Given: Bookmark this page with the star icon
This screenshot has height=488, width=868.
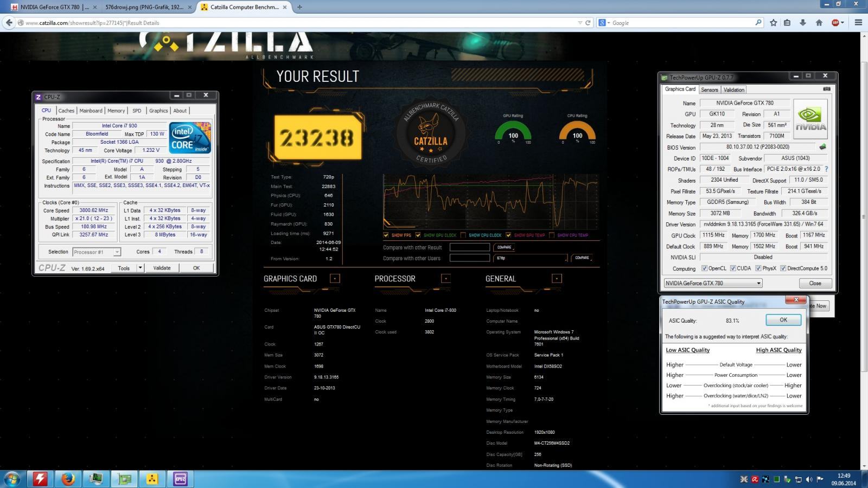Looking at the screenshot, I should (x=773, y=23).
